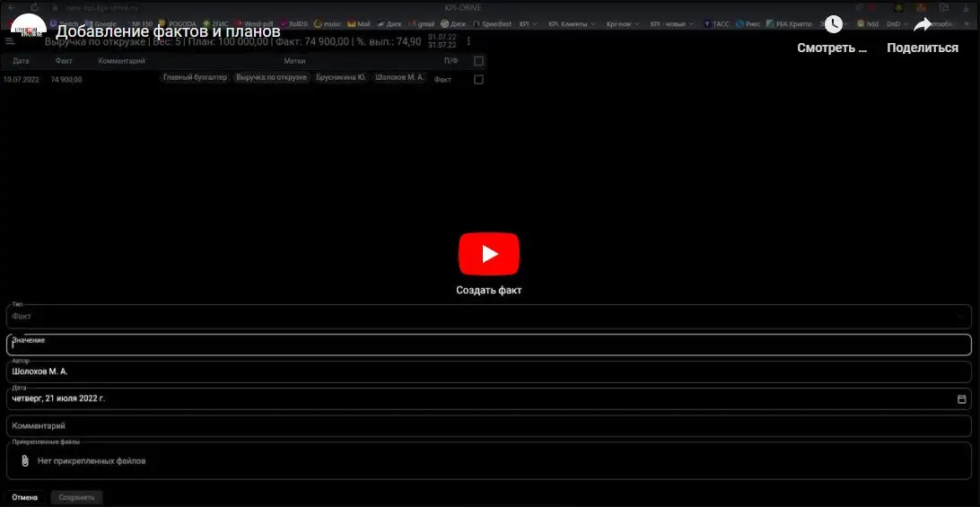Image resolution: width=980 pixels, height=507 pixels.
Task: Open the three-dot menu beside the date range
Action: click(x=468, y=41)
